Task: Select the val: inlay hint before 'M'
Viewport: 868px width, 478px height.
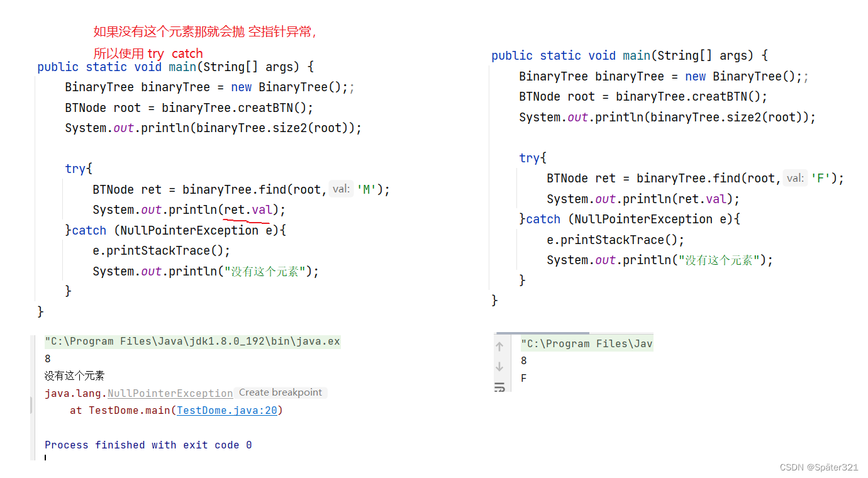Action: click(341, 189)
